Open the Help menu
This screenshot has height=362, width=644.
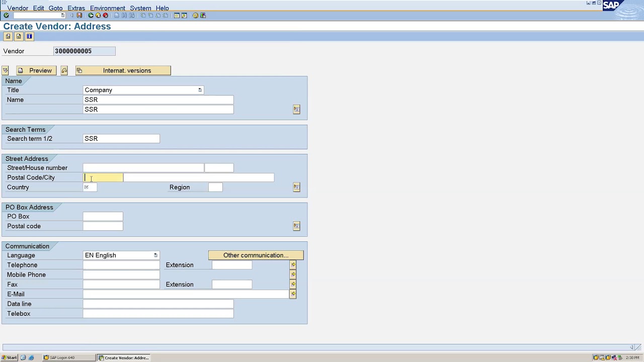tap(162, 8)
